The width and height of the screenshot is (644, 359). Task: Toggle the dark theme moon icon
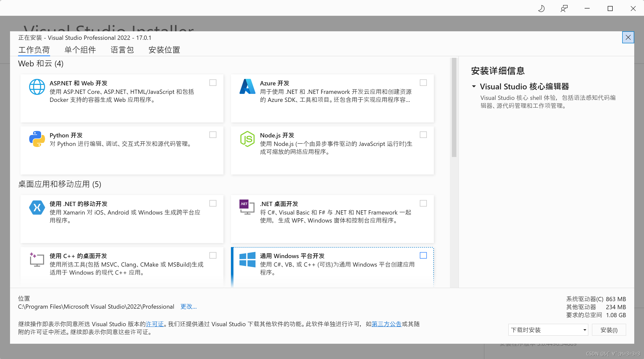pos(541,9)
